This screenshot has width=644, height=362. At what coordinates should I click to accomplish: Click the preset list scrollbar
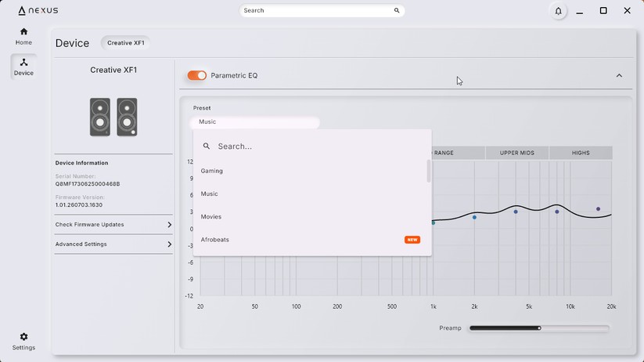point(429,171)
